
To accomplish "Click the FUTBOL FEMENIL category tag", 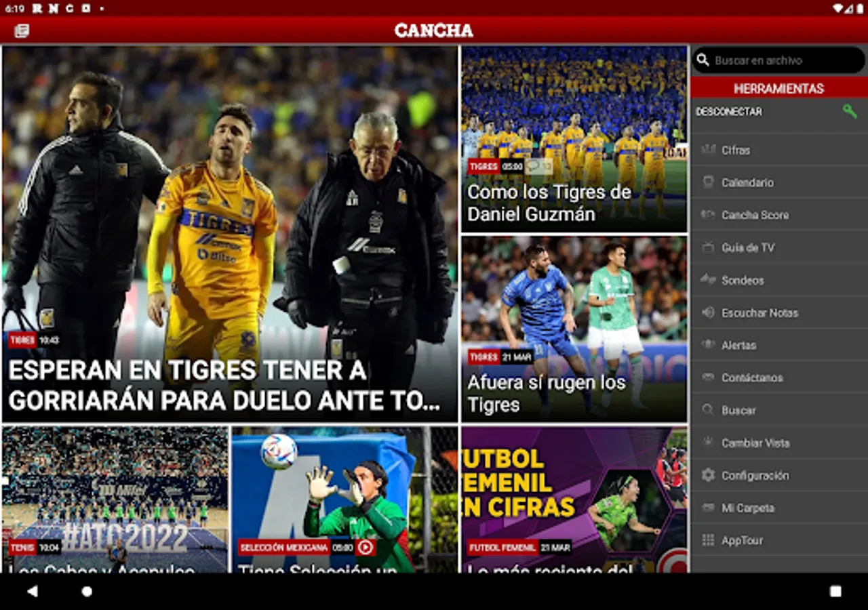I will 502,547.
